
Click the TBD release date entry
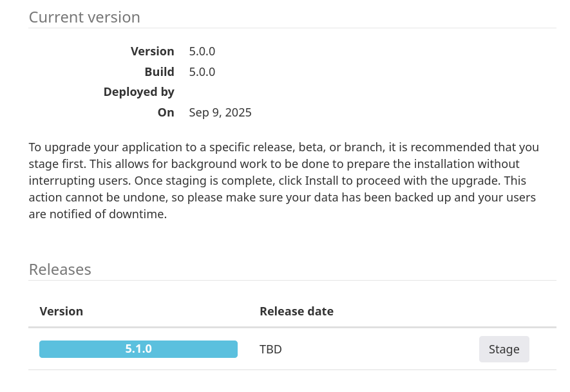pos(271,349)
